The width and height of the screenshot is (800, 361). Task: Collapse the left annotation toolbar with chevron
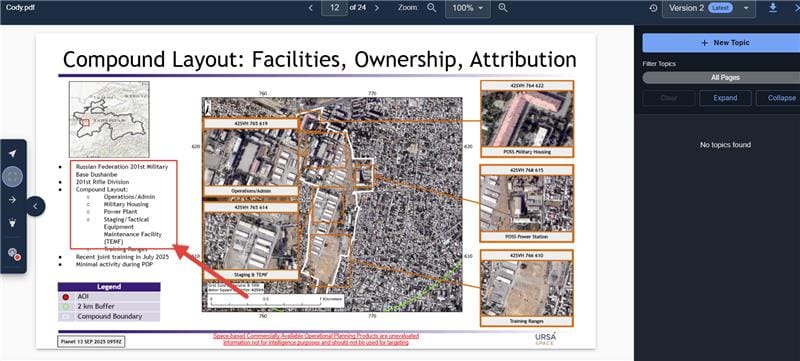click(x=35, y=206)
